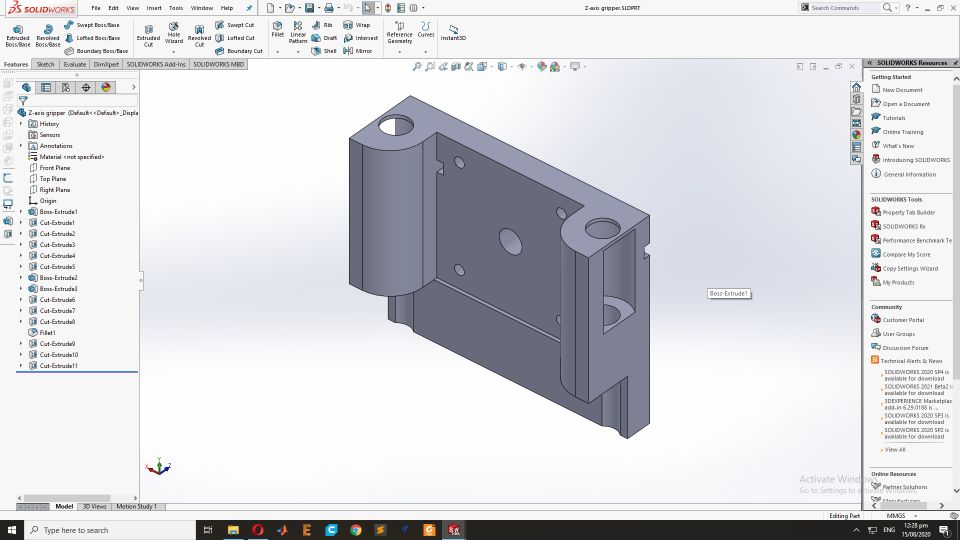Switch to the 3D Views tab
Screen dimensions: 960x540
(94, 506)
